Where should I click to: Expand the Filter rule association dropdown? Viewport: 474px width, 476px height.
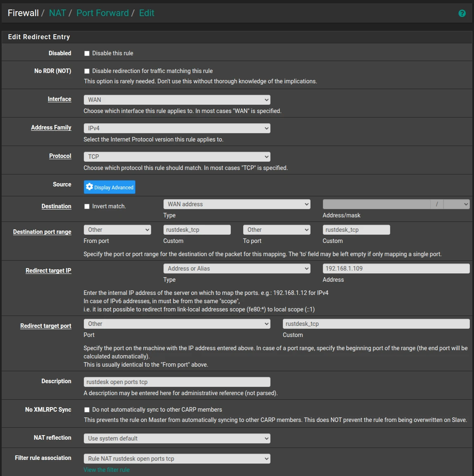point(177,459)
